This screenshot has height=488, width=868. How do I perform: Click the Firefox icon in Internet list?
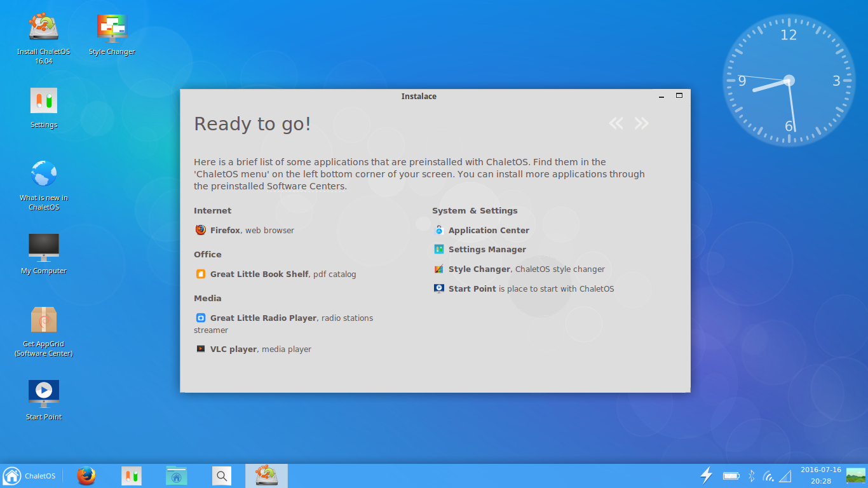point(201,230)
